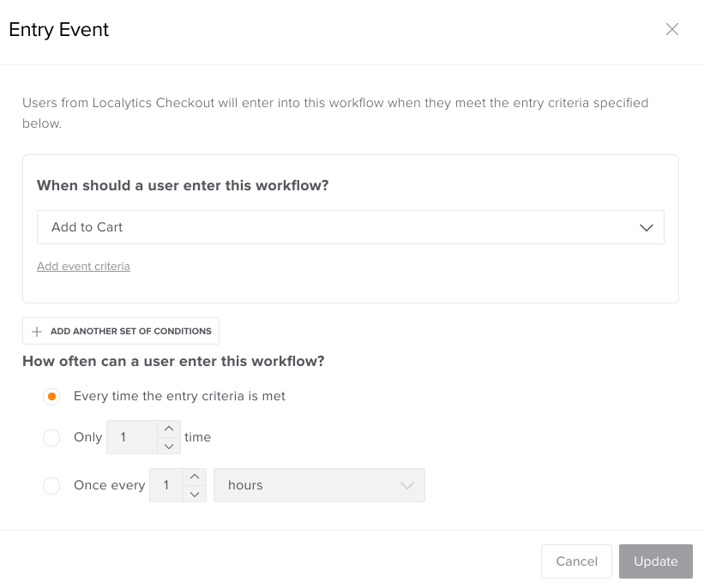Screen dimensions: 704x588
Task: Close the Entry Event dialog
Action: 672,30
